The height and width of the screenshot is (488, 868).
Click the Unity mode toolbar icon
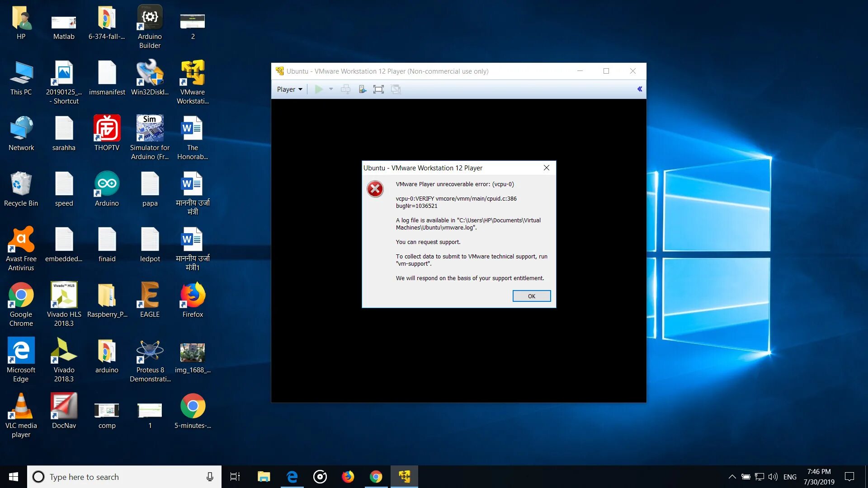(396, 89)
